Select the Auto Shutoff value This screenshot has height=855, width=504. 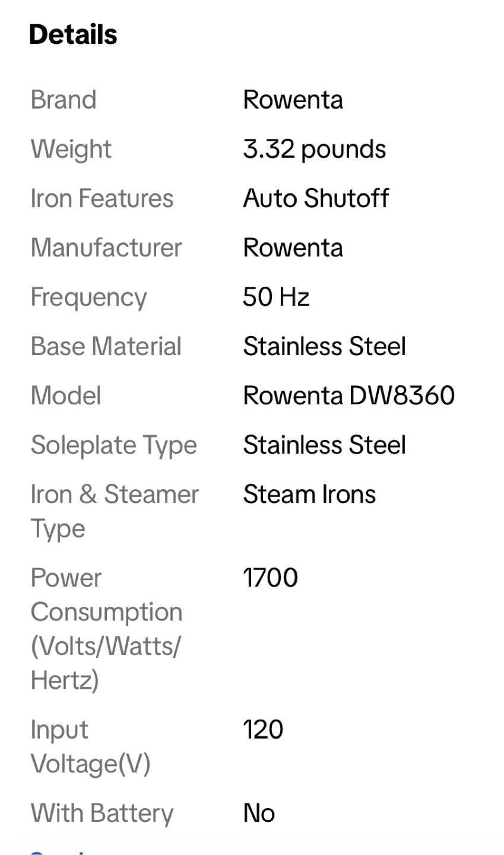316,198
